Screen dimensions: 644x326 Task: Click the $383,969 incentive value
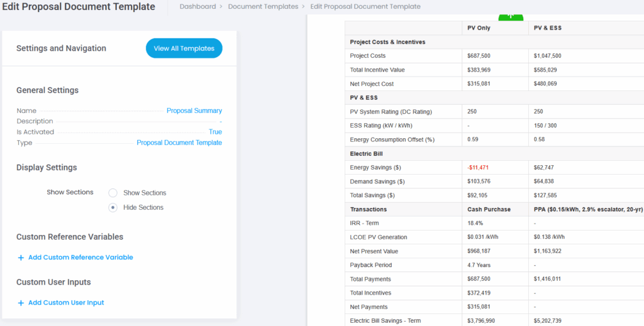[479, 70]
